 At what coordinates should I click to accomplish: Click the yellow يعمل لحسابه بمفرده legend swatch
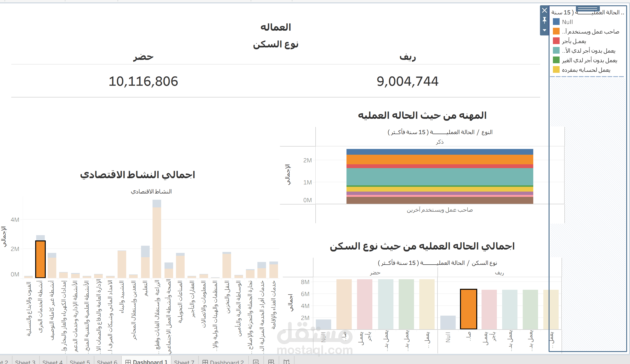pyautogui.click(x=556, y=69)
